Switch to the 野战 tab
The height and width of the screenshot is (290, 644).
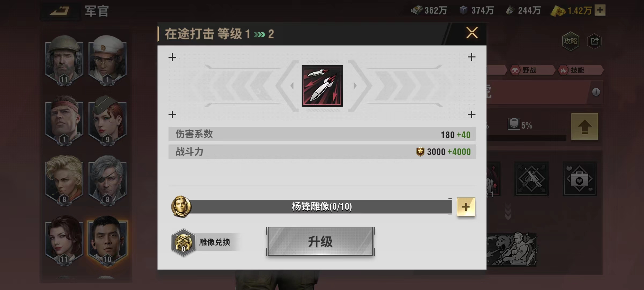[x=532, y=70]
